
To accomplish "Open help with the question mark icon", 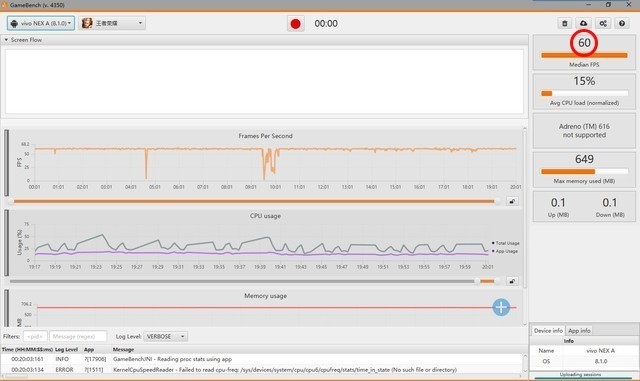I will click(622, 23).
